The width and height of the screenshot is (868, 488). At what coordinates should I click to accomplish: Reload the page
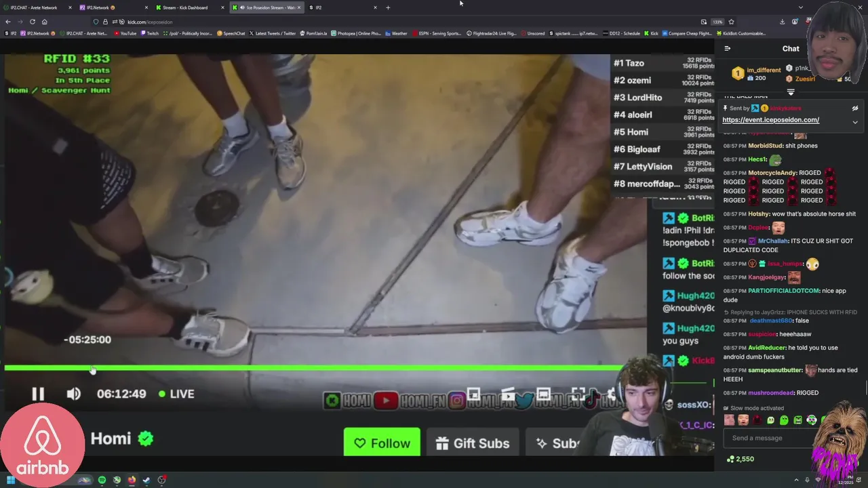[x=32, y=22]
